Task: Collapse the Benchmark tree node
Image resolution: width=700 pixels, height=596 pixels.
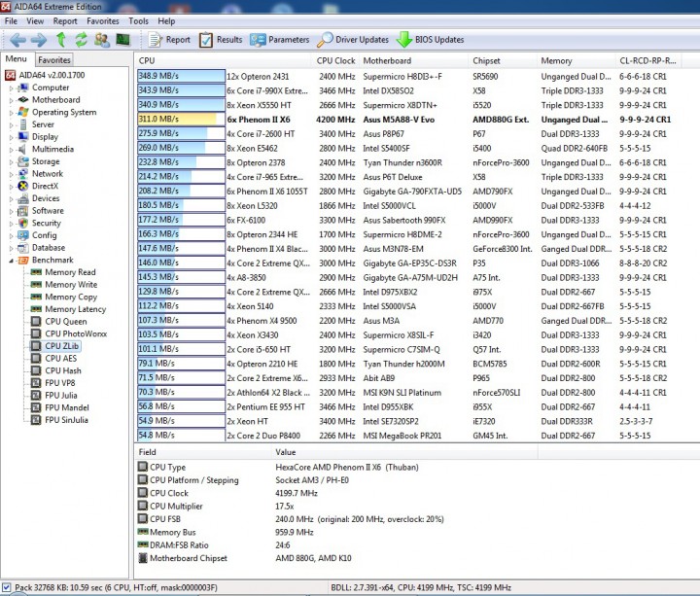Action: (x=11, y=261)
